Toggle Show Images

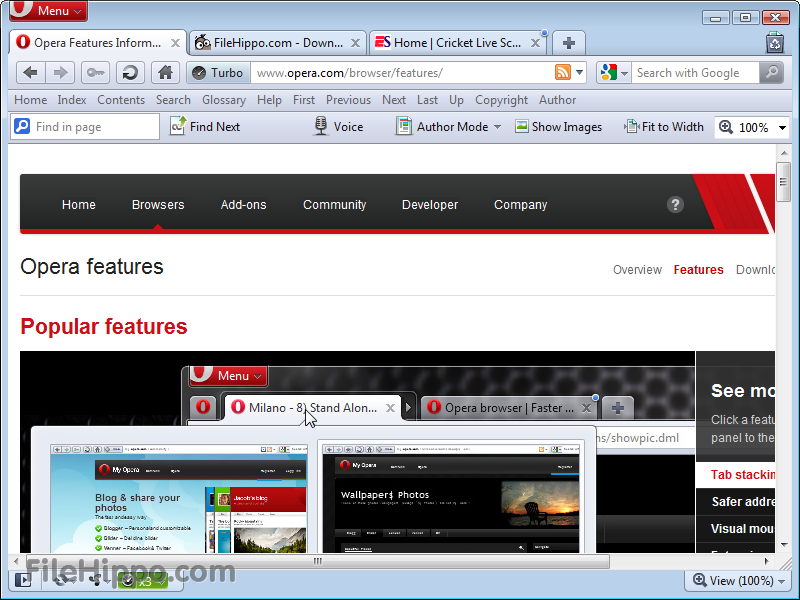coord(559,127)
